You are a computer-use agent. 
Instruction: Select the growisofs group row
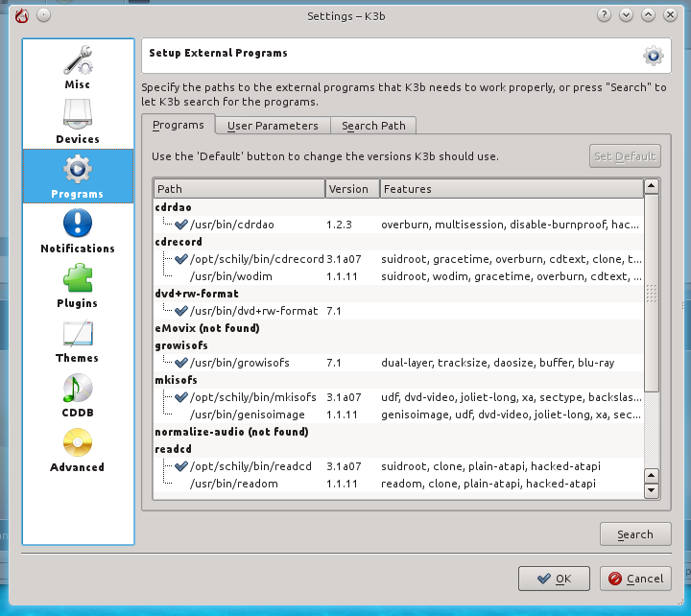(x=399, y=345)
